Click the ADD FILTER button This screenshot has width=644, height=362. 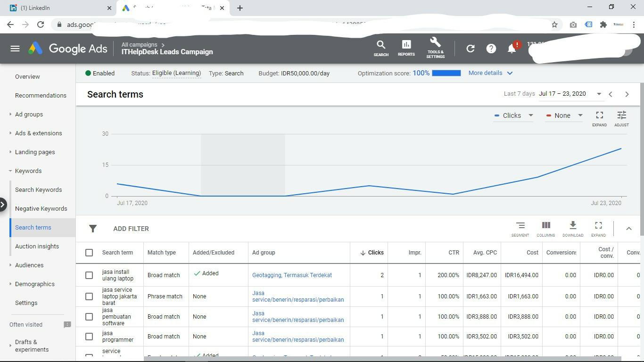[131, 229]
